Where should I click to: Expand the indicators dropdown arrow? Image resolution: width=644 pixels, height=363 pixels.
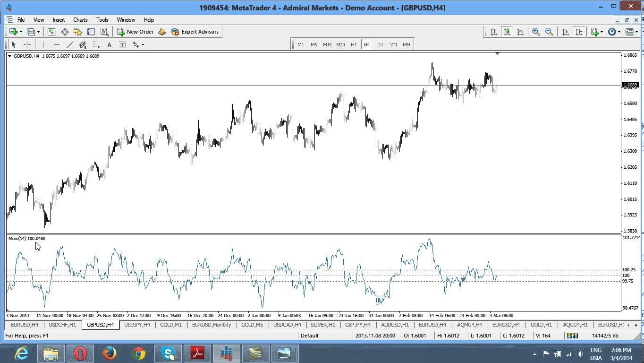click(x=602, y=32)
